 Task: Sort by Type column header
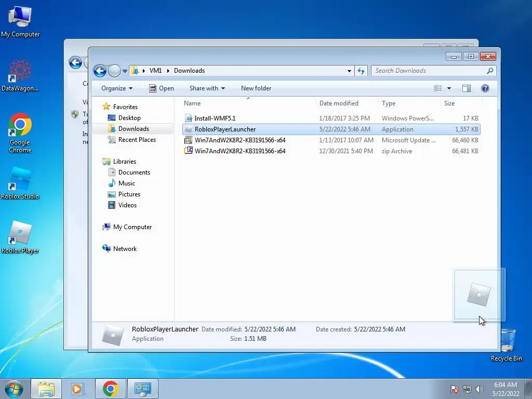[x=409, y=103]
